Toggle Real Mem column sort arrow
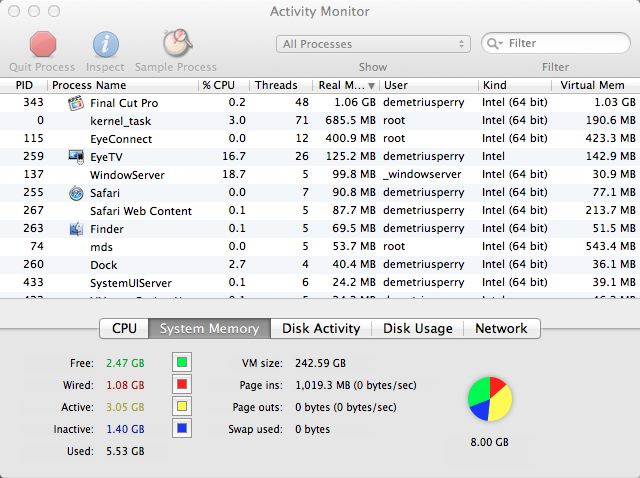This screenshot has height=478, width=640. pyautogui.click(x=371, y=86)
